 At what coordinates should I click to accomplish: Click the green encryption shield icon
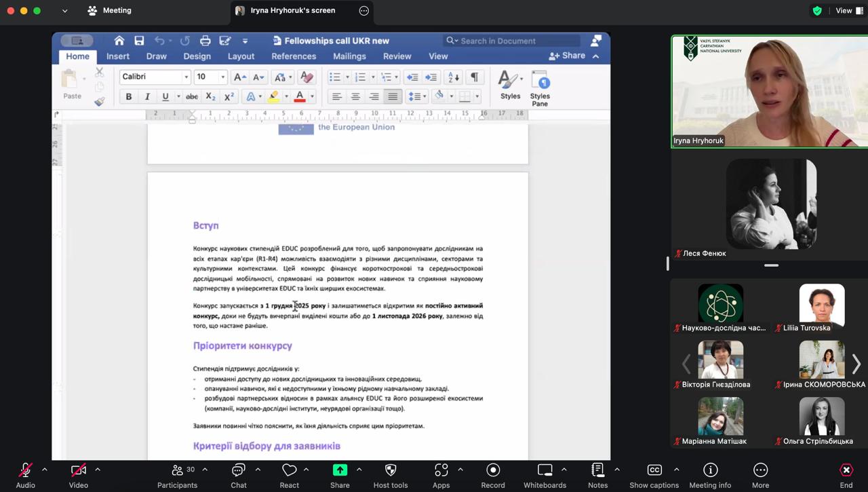(817, 11)
